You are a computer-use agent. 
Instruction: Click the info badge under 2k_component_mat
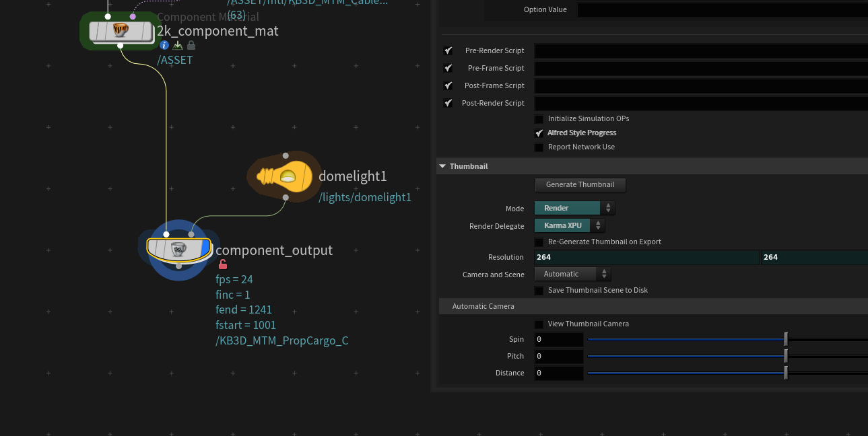click(x=164, y=45)
